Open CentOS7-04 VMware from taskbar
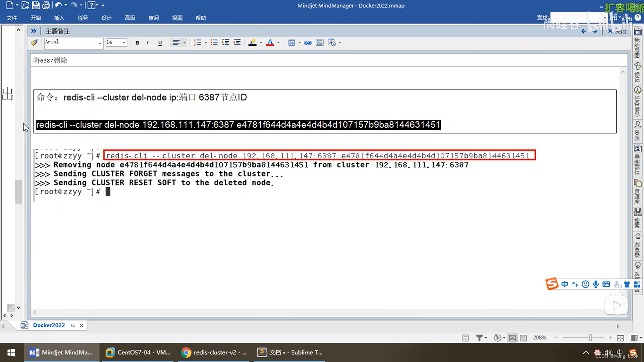 (x=138, y=352)
